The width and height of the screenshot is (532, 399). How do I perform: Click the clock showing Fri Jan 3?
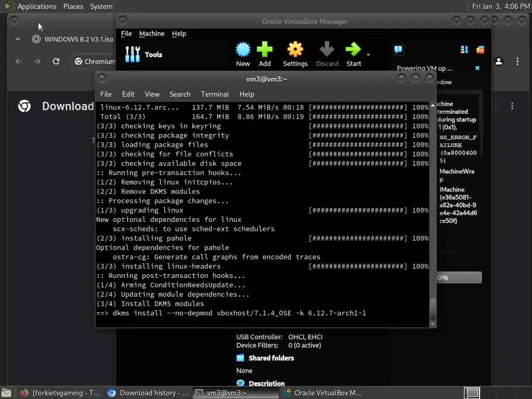pyautogui.click(x=500, y=6)
